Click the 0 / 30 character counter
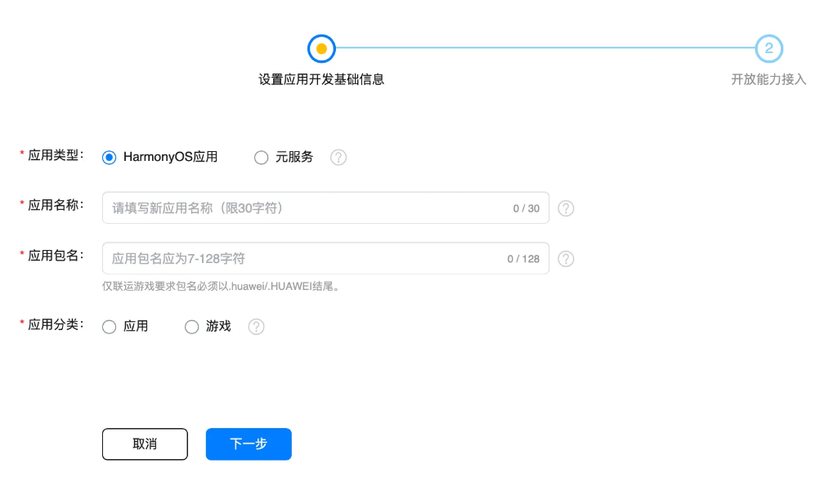This screenshot has height=504, width=820. (527, 208)
